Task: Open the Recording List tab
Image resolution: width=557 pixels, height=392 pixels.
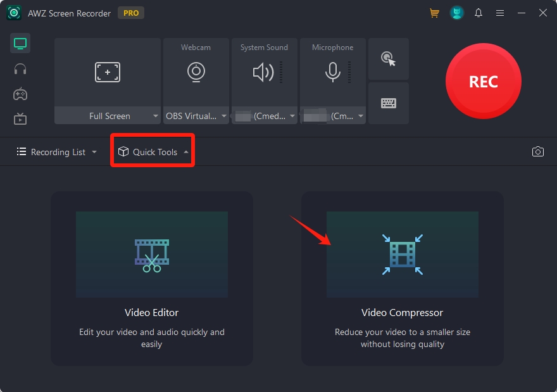Action: click(x=56, y=152)
